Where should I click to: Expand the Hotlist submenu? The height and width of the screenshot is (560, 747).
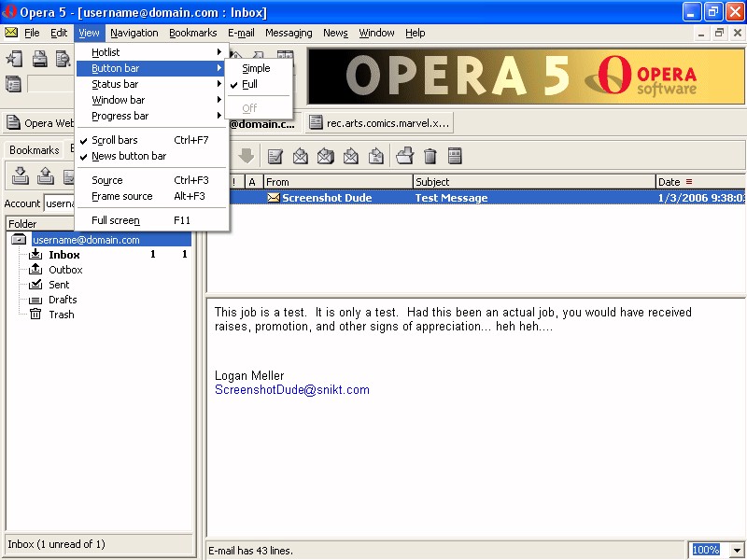click(152, 52)
